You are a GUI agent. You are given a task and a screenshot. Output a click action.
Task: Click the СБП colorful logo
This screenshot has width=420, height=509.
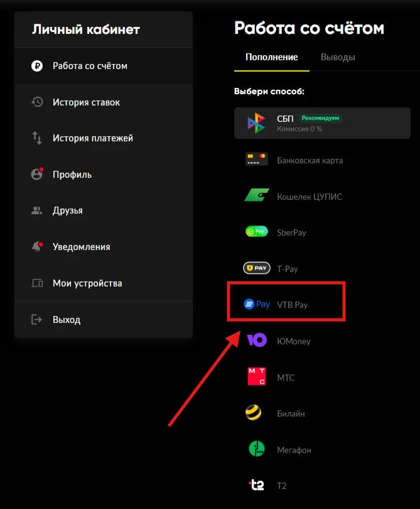(256, 123)
